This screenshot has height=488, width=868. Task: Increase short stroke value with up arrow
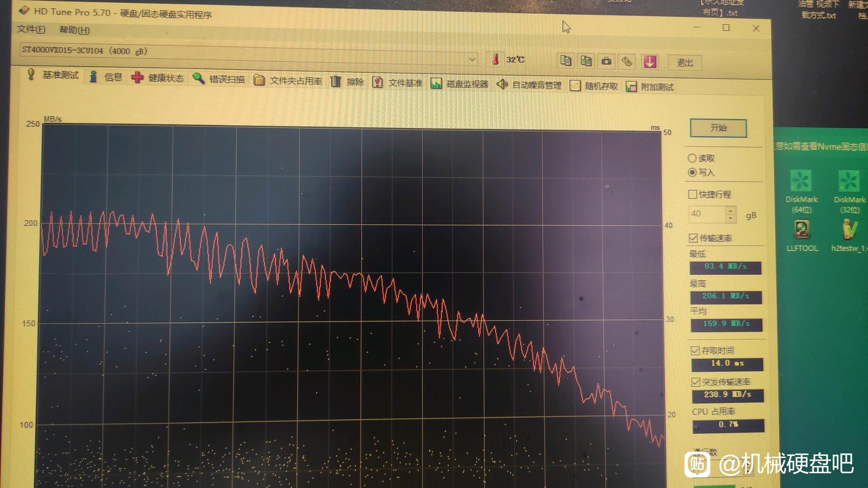730,210
